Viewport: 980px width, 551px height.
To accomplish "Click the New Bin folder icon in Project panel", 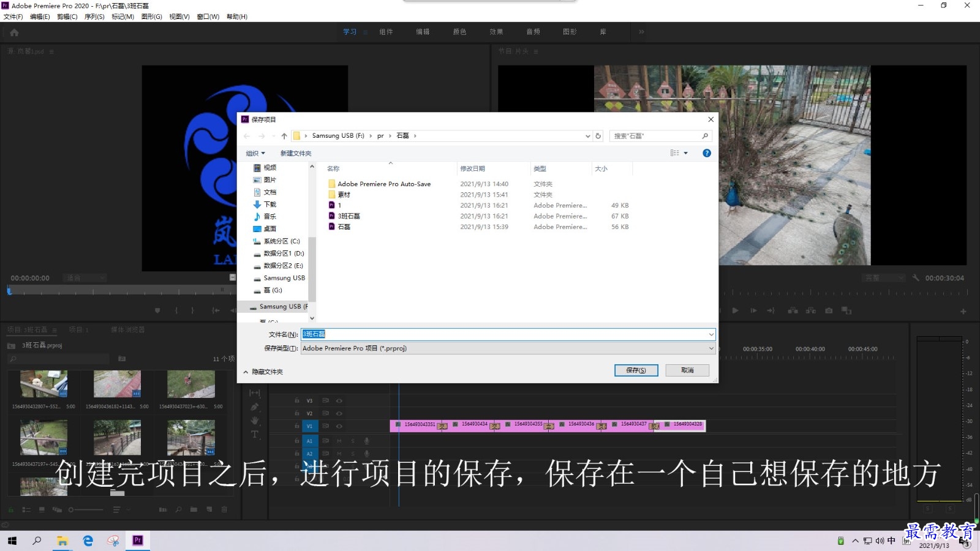I will pos(194,509).
